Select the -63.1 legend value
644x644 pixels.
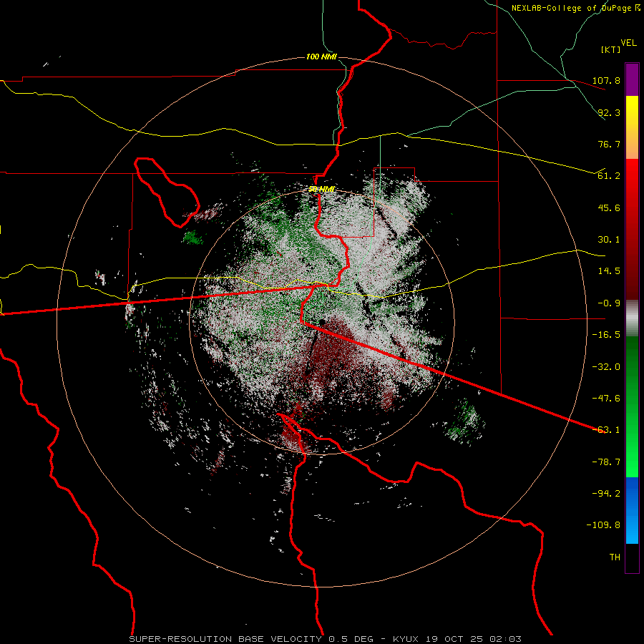(x=606, y=430)
